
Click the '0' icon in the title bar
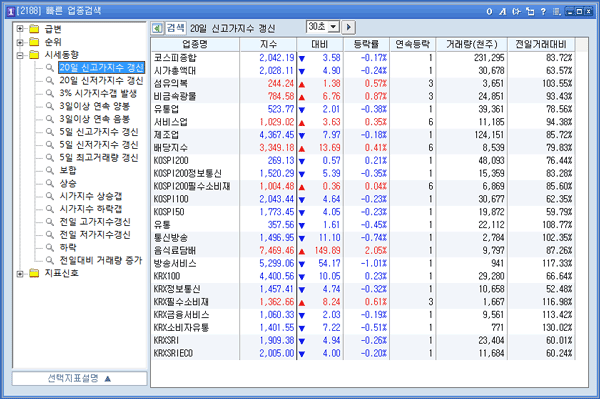489,11
